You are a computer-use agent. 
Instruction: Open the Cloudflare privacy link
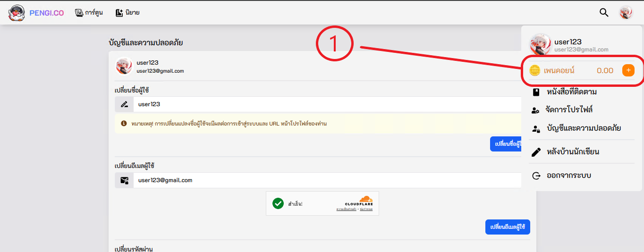(x=346, y=209)
